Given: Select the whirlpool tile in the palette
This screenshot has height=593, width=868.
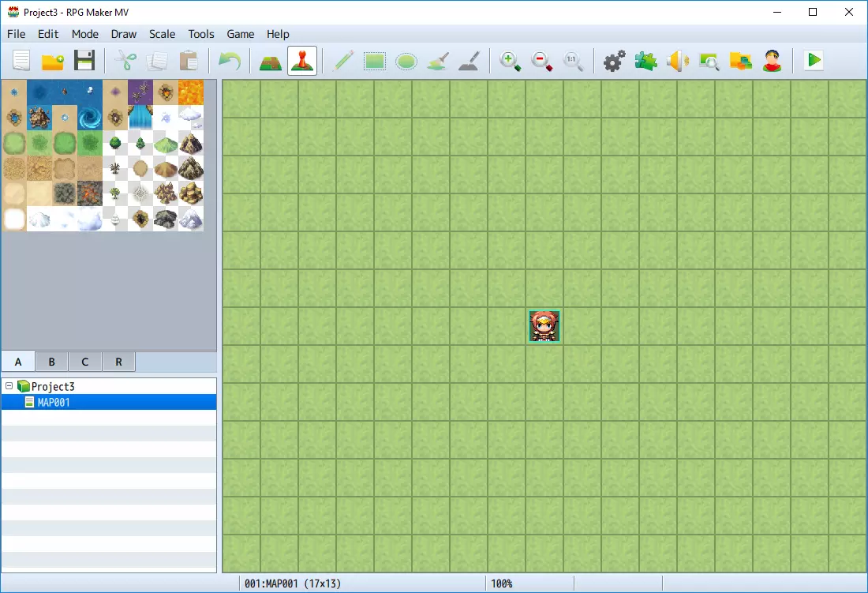Looking at the screenshot, I should tap(90, 118).
